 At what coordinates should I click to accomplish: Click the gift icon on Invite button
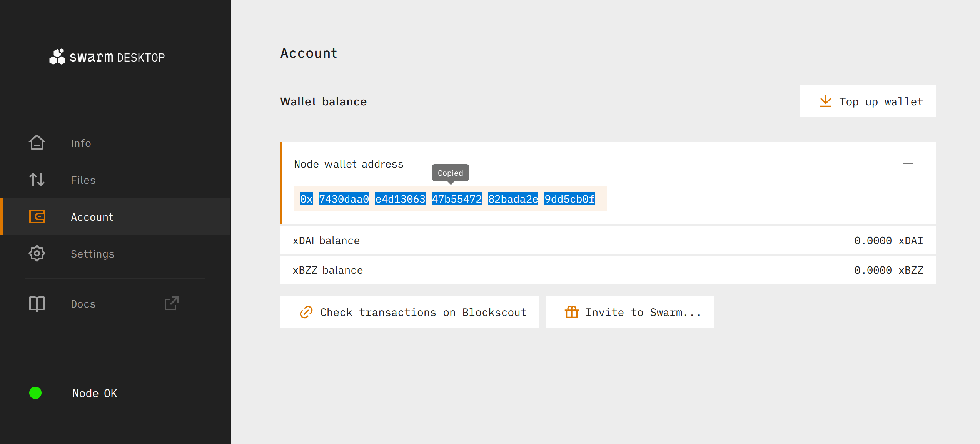point(571,312)
